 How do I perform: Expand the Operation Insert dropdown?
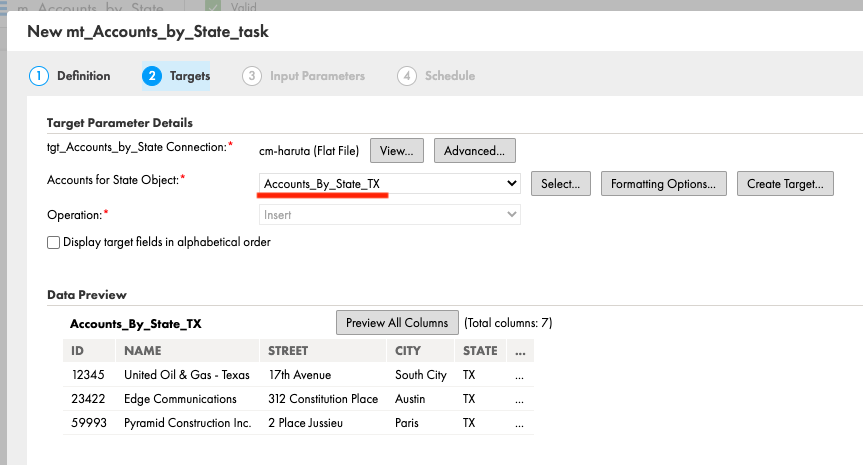[x=389, y=215]
